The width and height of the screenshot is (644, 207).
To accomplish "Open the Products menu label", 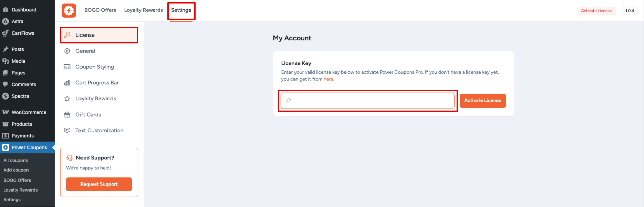I will tap(22, 124).
